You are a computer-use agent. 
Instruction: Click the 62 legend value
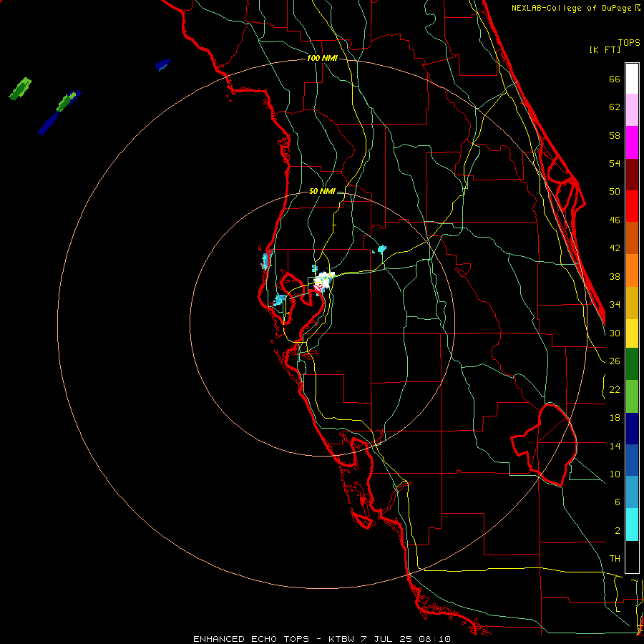[x=615, y=107]
